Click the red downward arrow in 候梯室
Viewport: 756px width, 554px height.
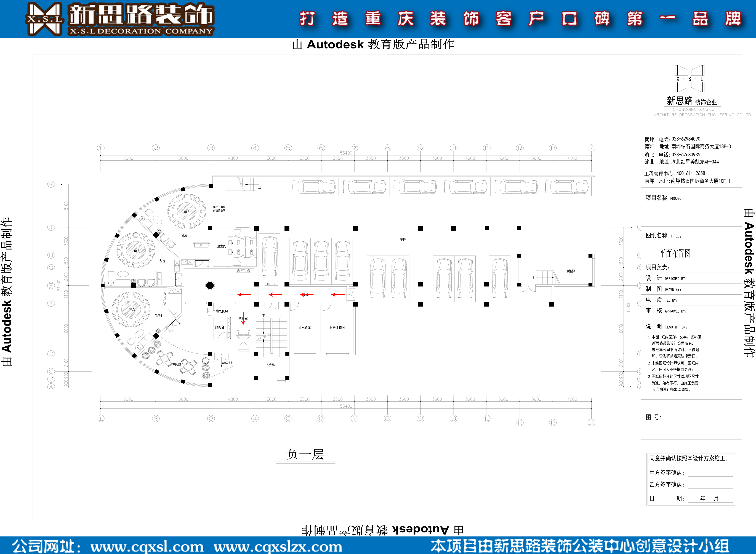point(243,318)
